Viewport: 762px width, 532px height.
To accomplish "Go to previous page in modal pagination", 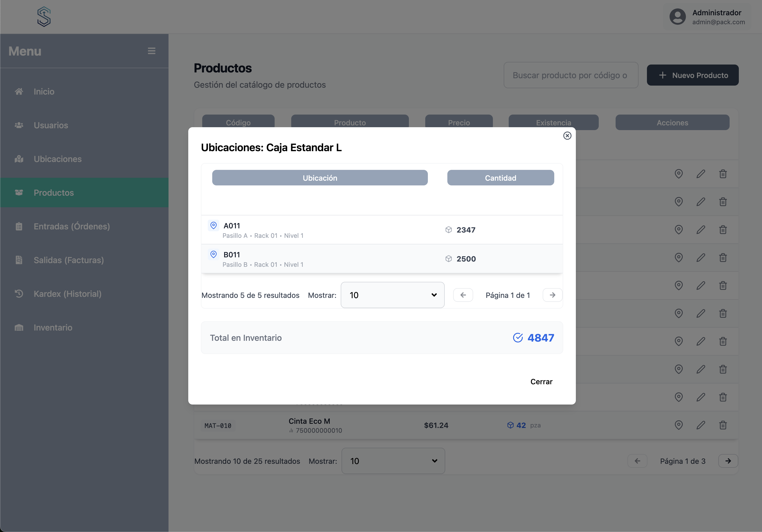I will tap(463, 295).
